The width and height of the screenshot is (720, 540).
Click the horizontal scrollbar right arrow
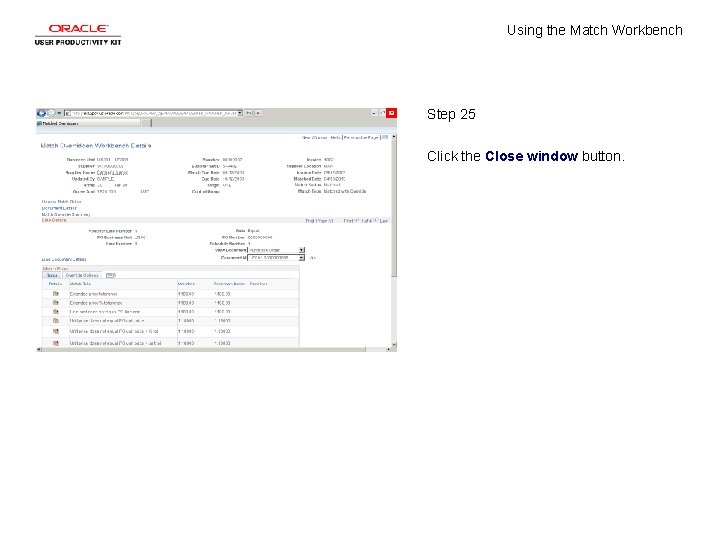388,349
